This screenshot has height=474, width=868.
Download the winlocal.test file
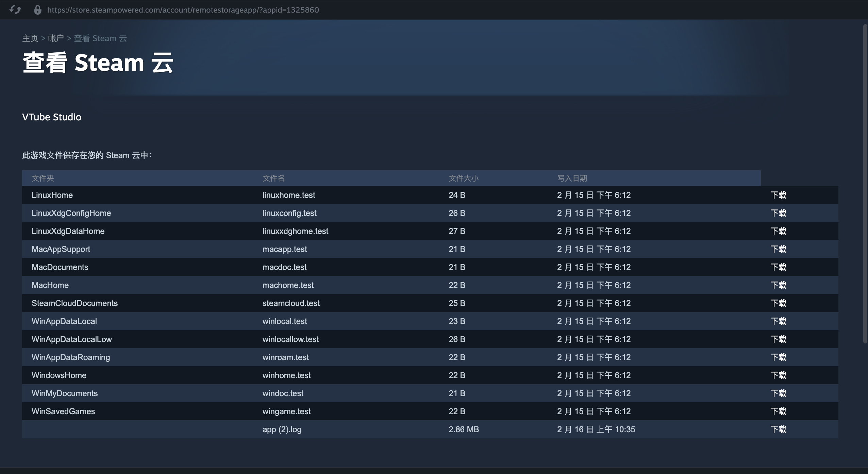(778, 321)
